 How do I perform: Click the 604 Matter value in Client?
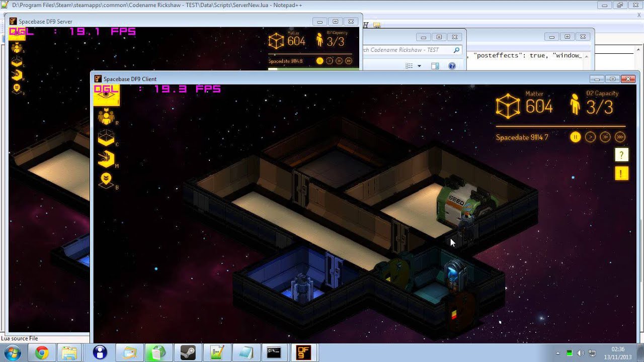coord(539,107)
